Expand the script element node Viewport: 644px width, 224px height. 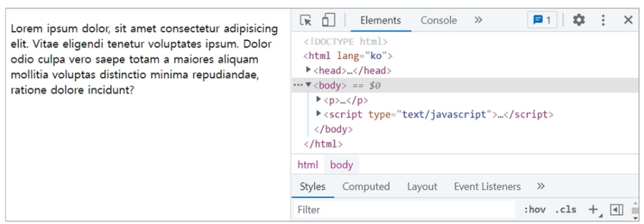(x=318, y=114)
